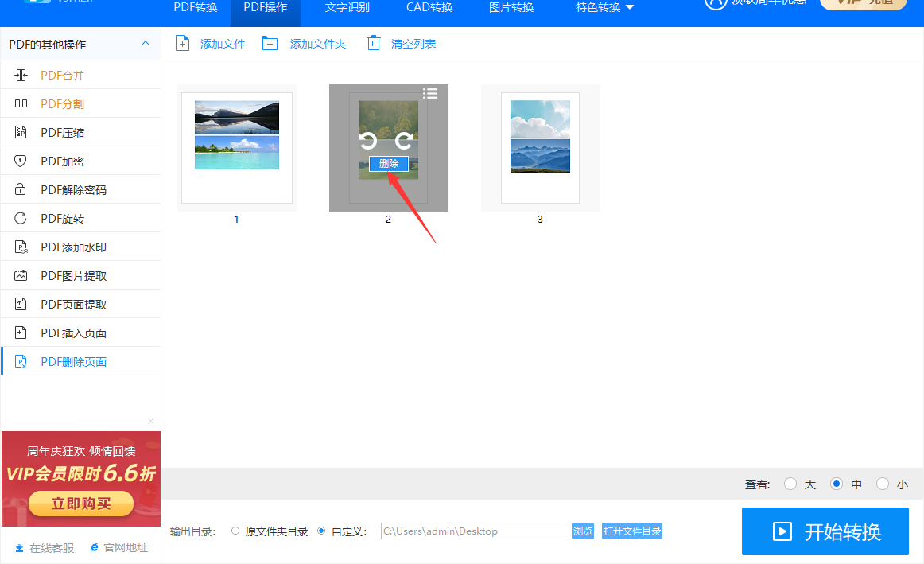Click the PDF图片提取 image icon
The image size is (924, 564).
click(21, 275)
